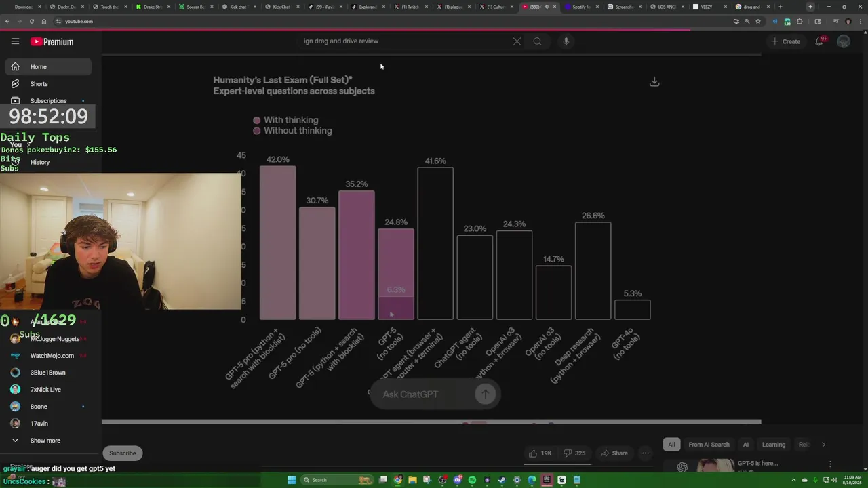Screen dimensions: 868x488
Task: Start voice search with the microphone icon
Action: pos(566,41)
